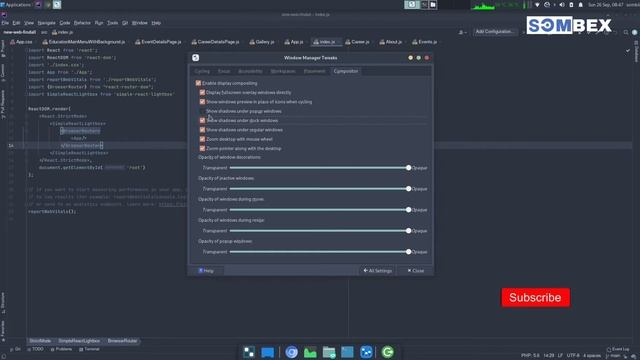Click the blue dotted app icon in the dock

pos(366,352)
